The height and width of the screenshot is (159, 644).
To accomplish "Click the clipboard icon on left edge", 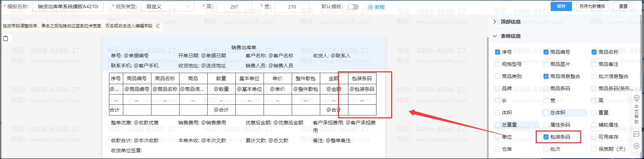I will 6,39.
